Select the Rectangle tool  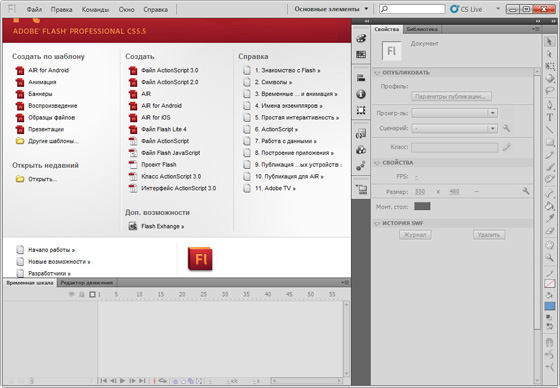pos(549,142)
